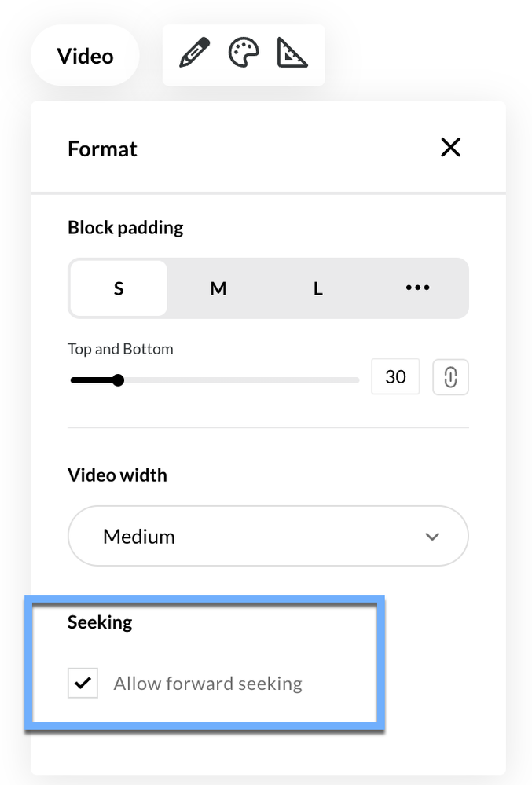Click the pencil edit icon

pos(194,55)
